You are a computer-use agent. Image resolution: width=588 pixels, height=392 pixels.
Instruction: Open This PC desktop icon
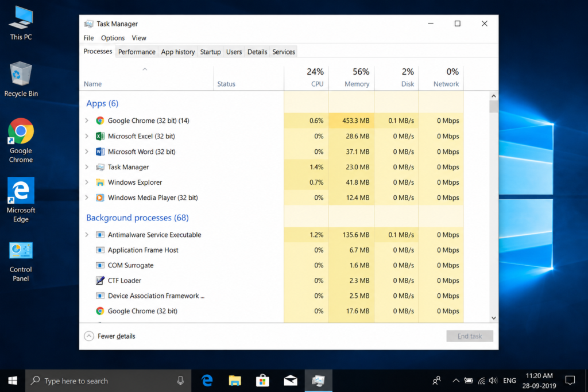click(x=21, y=23)
